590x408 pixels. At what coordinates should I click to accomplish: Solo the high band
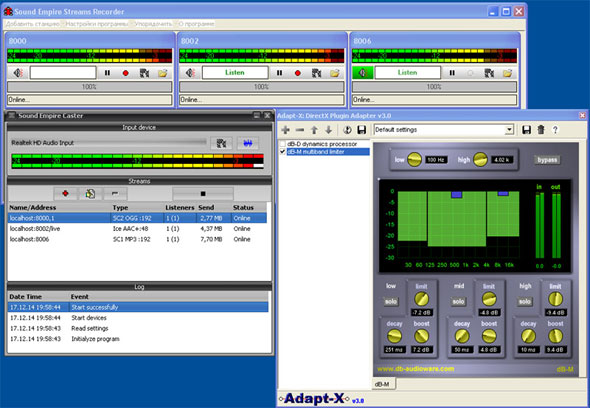point(525,301)
